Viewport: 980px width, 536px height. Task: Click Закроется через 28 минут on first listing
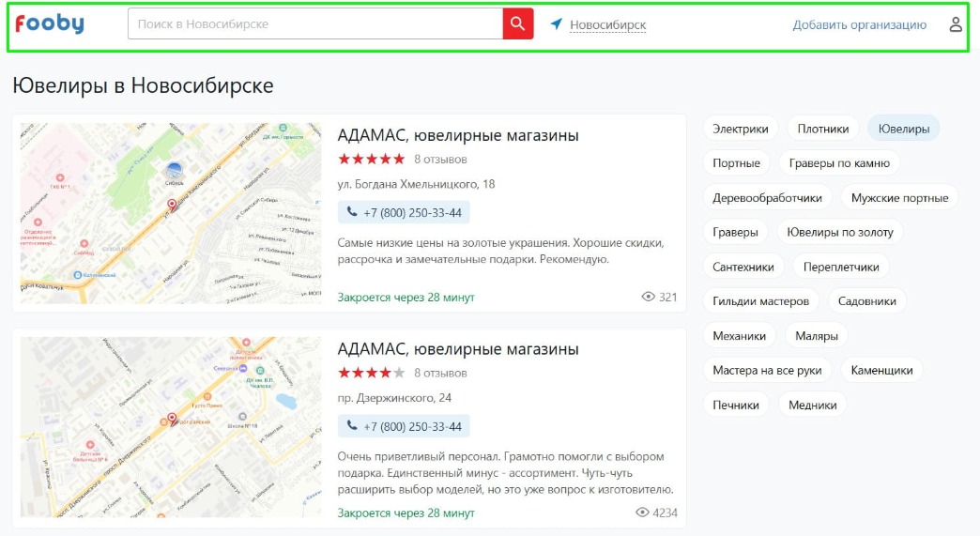tap(406, 298)
